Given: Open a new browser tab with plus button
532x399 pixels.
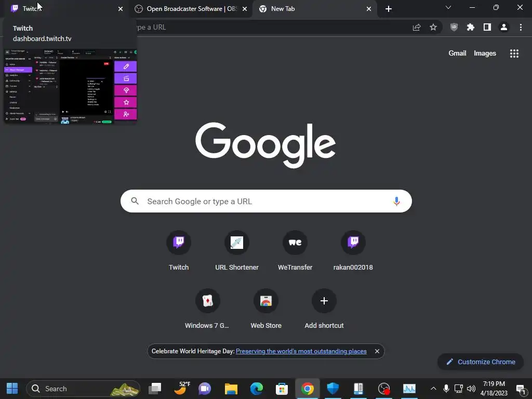Looking at the screenshot, I should click(x=389, y=9).
